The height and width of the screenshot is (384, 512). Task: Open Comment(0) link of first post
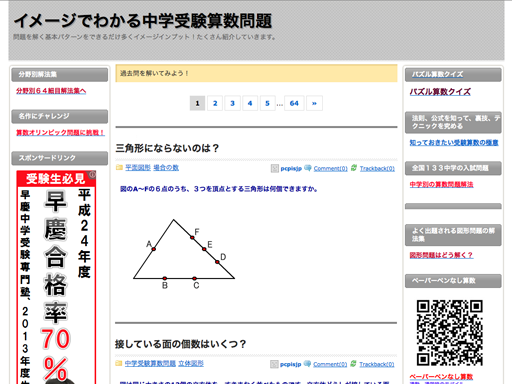(x=330, y=169)
